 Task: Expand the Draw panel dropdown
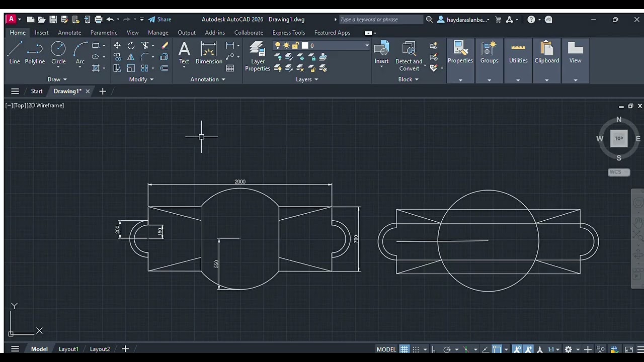click(x=57, y=79)
